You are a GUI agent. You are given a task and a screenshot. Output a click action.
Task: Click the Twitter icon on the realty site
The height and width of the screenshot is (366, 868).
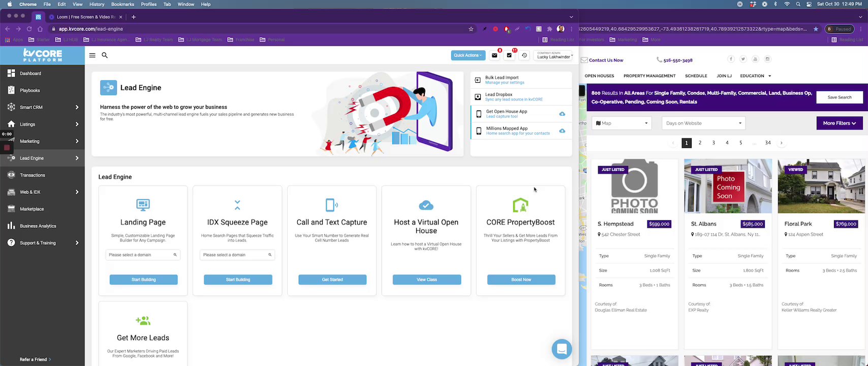(743, 59)
